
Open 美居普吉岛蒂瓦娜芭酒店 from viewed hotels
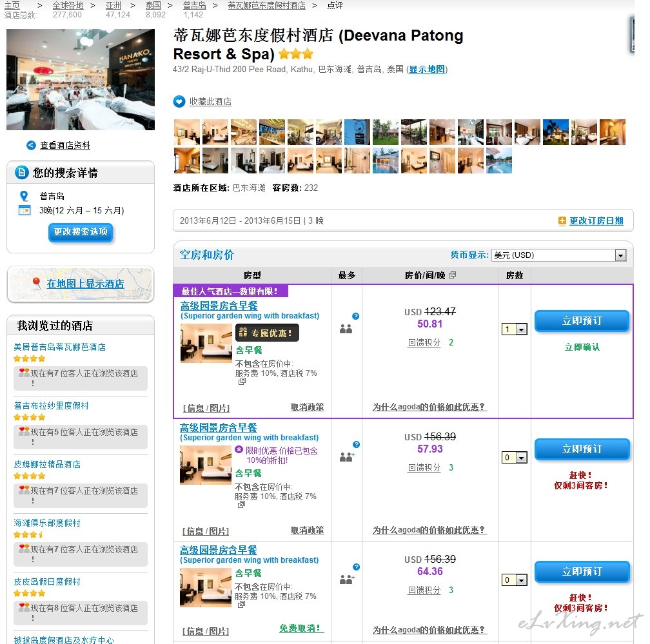(60, 347)
